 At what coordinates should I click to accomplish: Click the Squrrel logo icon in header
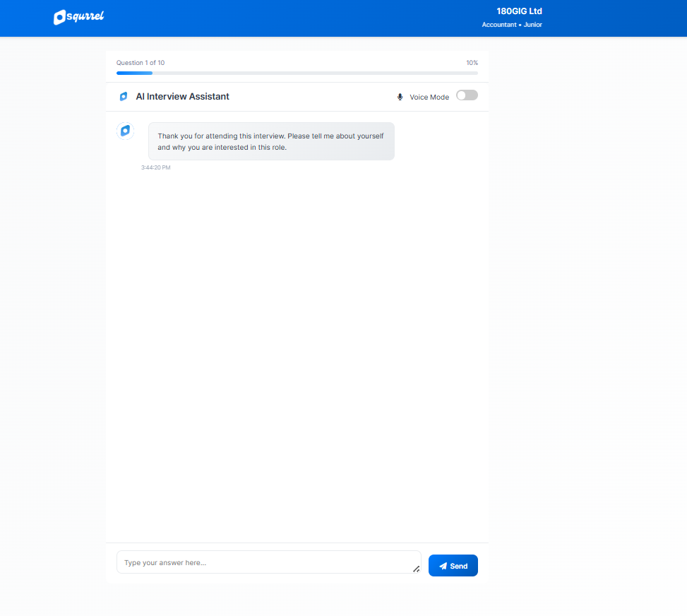[x=60, y=18]
